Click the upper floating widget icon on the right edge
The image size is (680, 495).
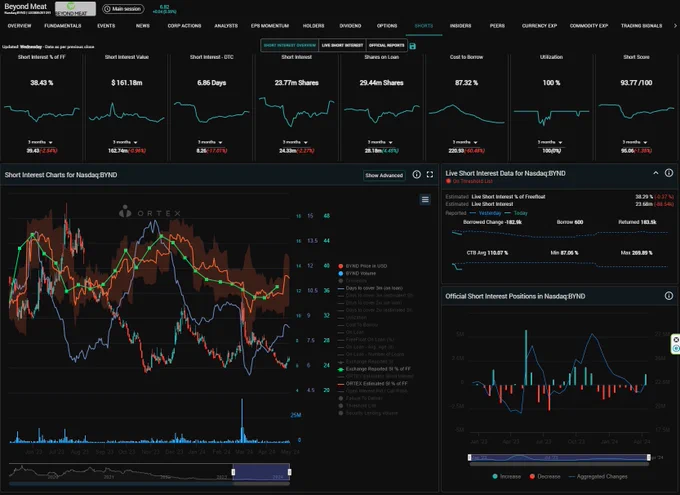[x=676, y=339]
